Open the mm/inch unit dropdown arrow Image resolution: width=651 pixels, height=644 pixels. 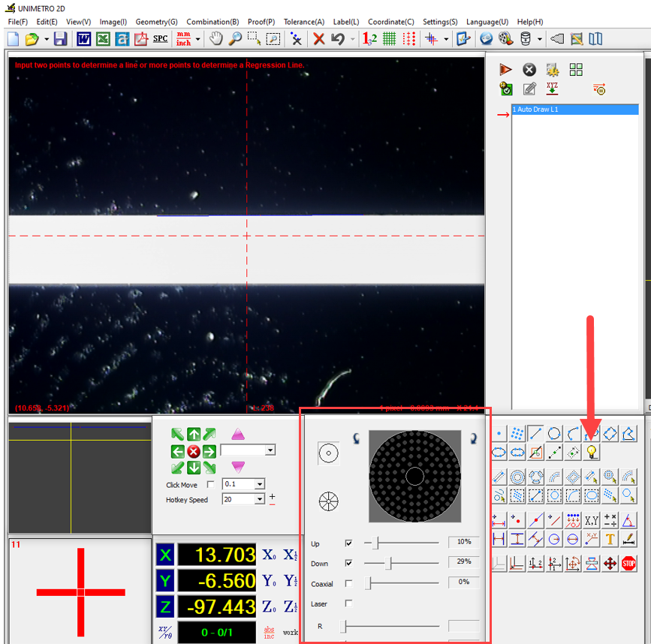[x=198, y=39]
